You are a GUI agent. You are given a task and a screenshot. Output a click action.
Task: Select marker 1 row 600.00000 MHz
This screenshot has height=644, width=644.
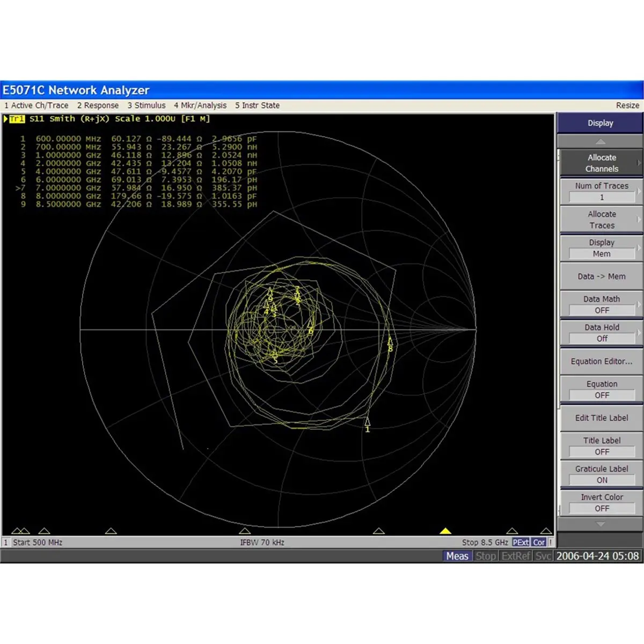[138, 138]
